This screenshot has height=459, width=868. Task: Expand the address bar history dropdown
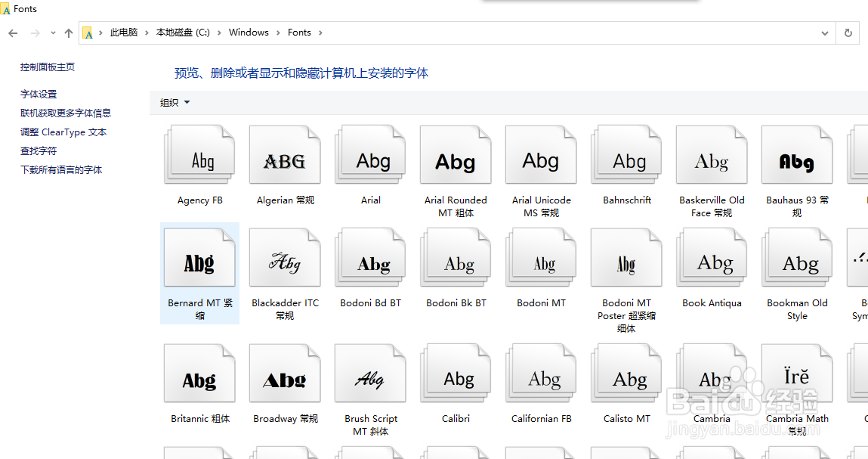(x=825, y=33)
